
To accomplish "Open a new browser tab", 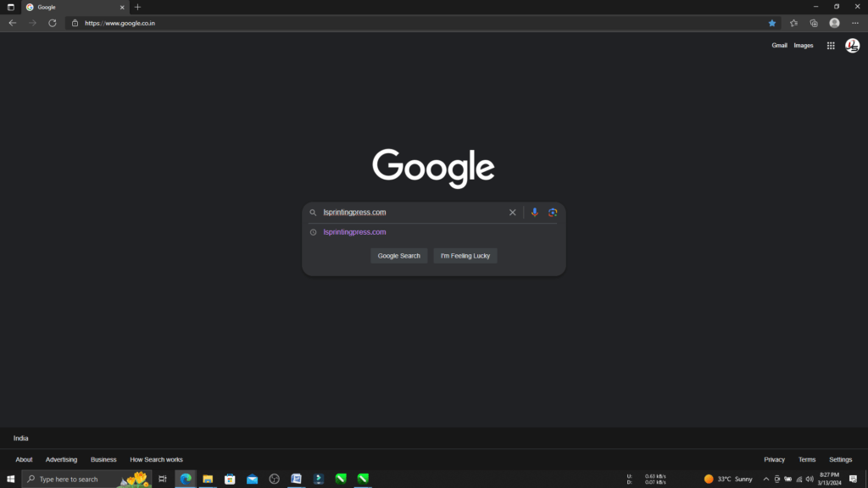I will [138, 7].
